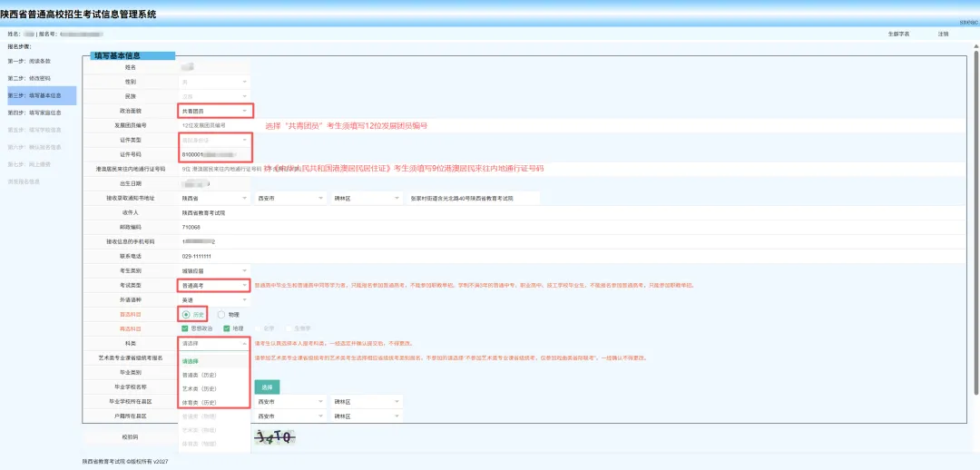Open the 性别 dropdown
The height and width of the screenshot is (470, 980).
pos(214,82)
